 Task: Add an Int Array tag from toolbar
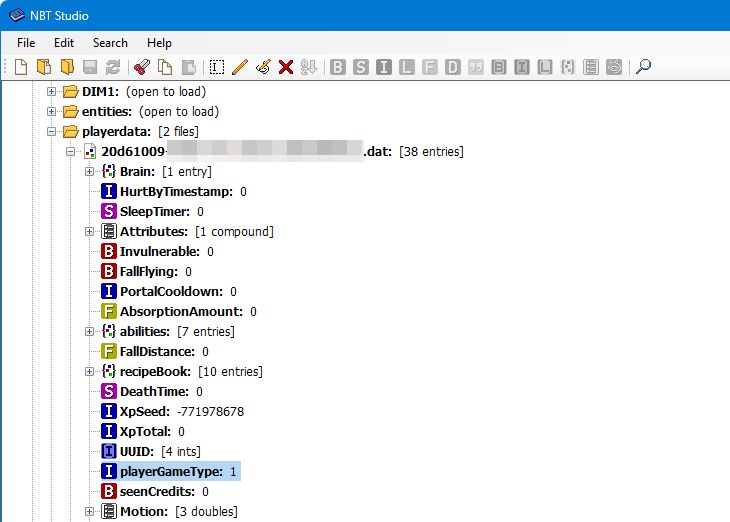pyautogui.click(x=522, y=67)
